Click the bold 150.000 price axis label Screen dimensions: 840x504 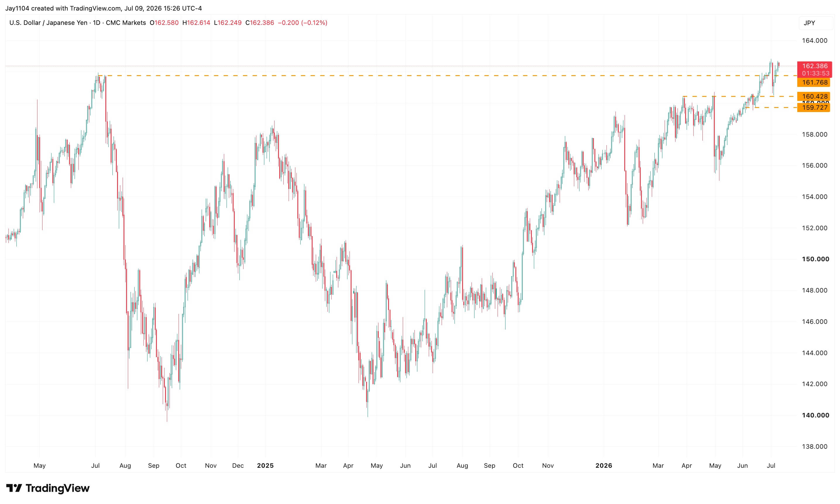[x=815, y=259]
